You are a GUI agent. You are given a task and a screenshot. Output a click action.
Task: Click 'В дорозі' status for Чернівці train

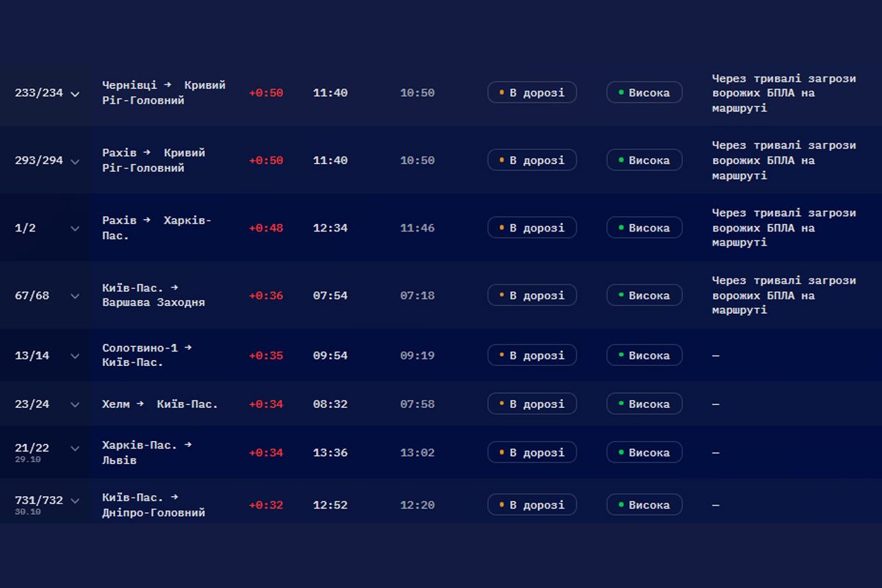[532, 93]
